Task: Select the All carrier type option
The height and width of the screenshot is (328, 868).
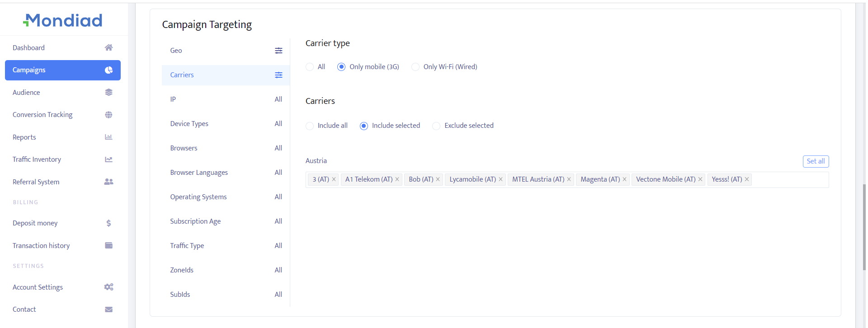Action: 310,67
